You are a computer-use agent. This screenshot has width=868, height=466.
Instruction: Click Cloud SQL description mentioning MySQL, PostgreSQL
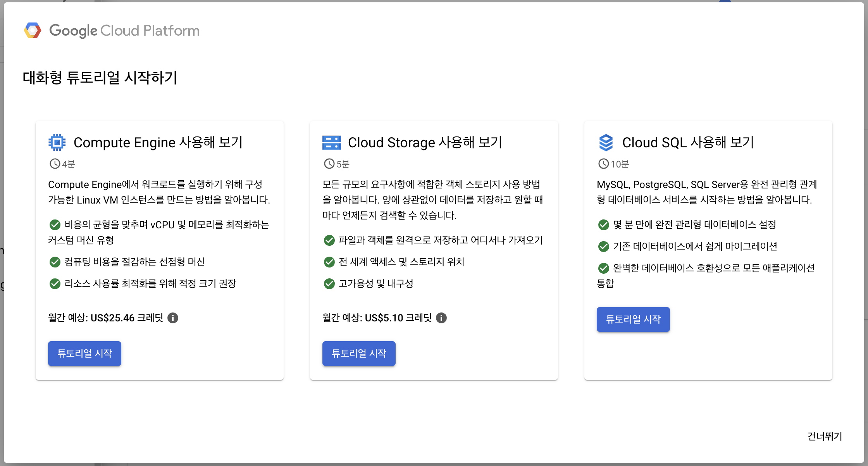[x=707, y=192]
